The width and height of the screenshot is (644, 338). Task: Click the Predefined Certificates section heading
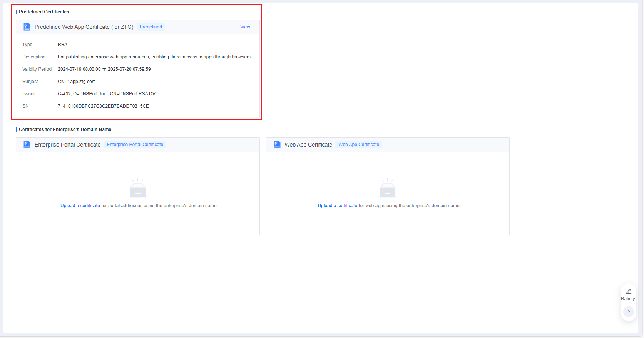[x=44, y=12]
